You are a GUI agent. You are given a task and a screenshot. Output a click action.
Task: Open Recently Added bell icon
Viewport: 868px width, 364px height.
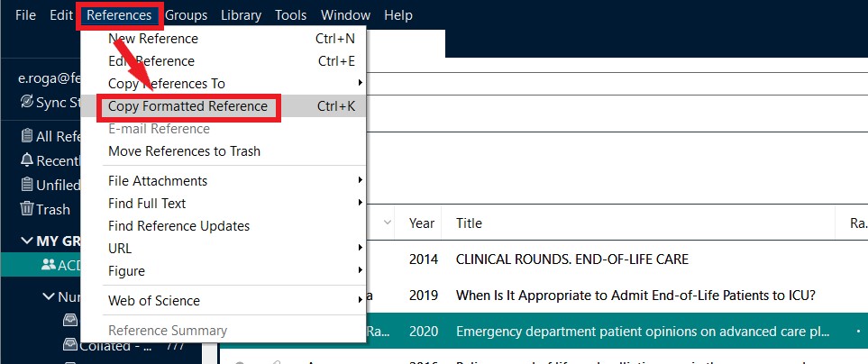[x=26, y=160]
